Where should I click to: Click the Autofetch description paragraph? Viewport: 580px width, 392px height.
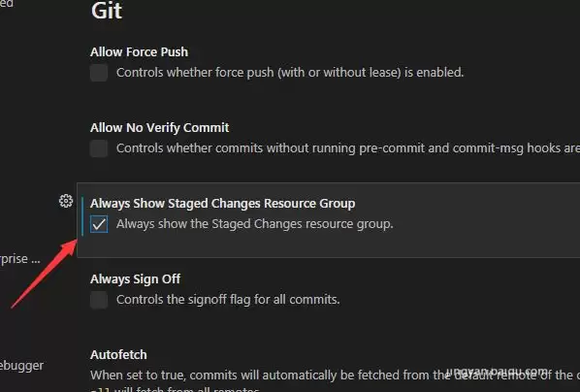click(336, 380)
